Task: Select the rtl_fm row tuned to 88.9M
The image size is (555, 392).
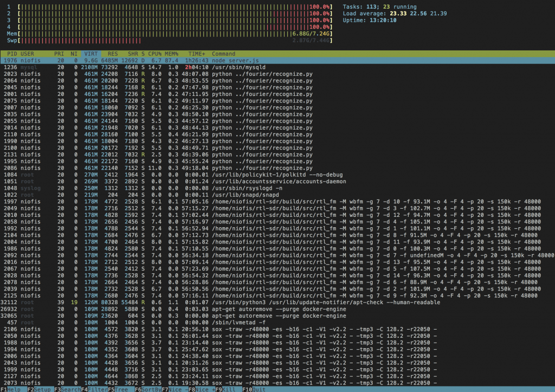Action: point(277,282)
